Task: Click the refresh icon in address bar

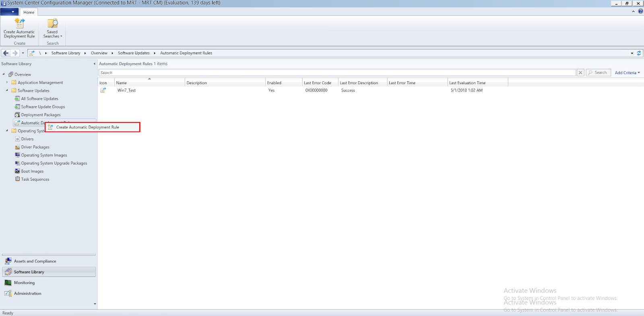Action: pyautogui.click(x=639, y=53)
